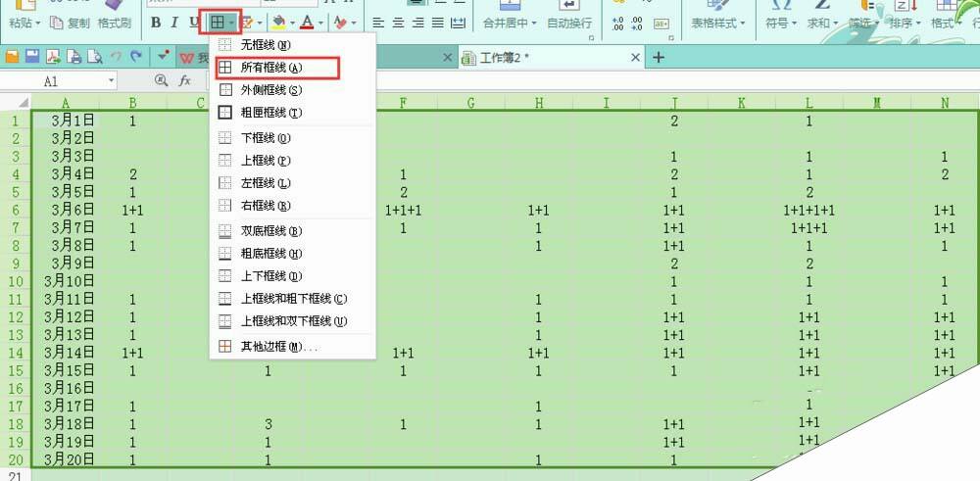The image size is (980, 481).
Task: Select row header 10
Action: [15, 282]
